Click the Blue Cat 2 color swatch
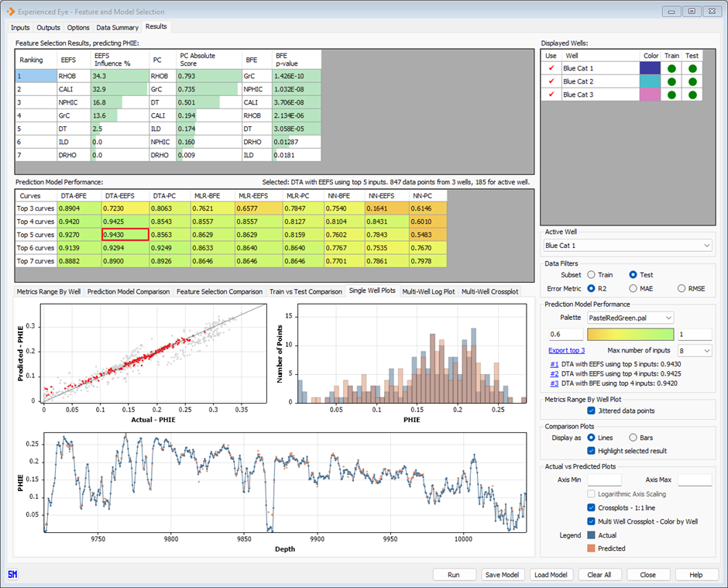The image size is (728, 588). [x=651, y=81]
